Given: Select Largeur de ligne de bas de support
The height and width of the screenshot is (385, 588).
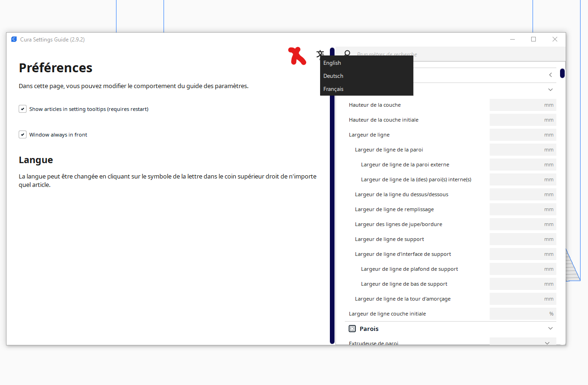Looking at the screenshot, I should point(404,284).
